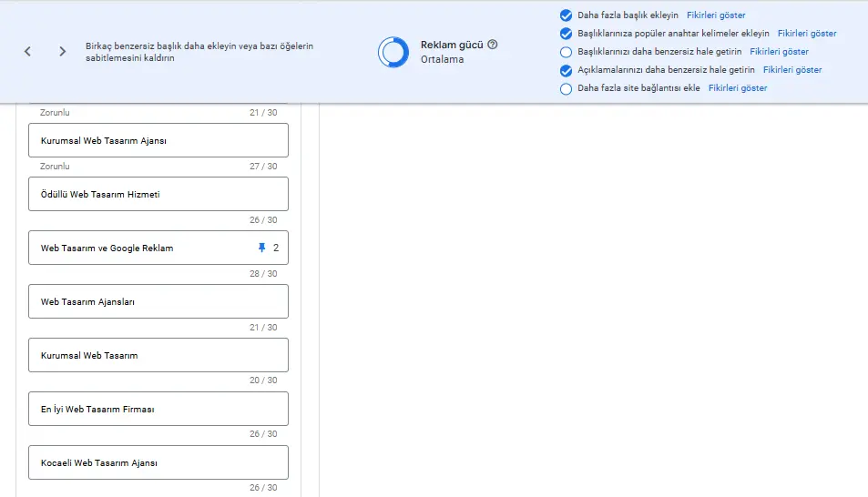
Task: Click the Reklam gücü circular strength indicator
Action: click(393, 52)
